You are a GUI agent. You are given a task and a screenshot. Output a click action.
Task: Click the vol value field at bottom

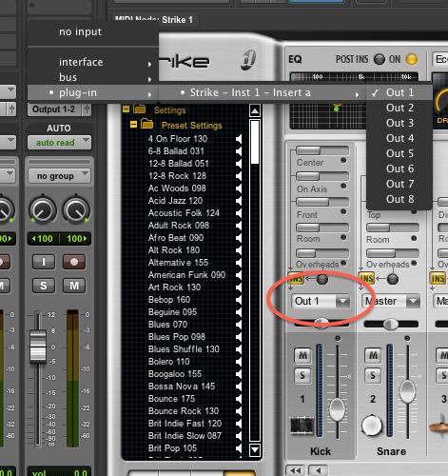pos(59,472)
